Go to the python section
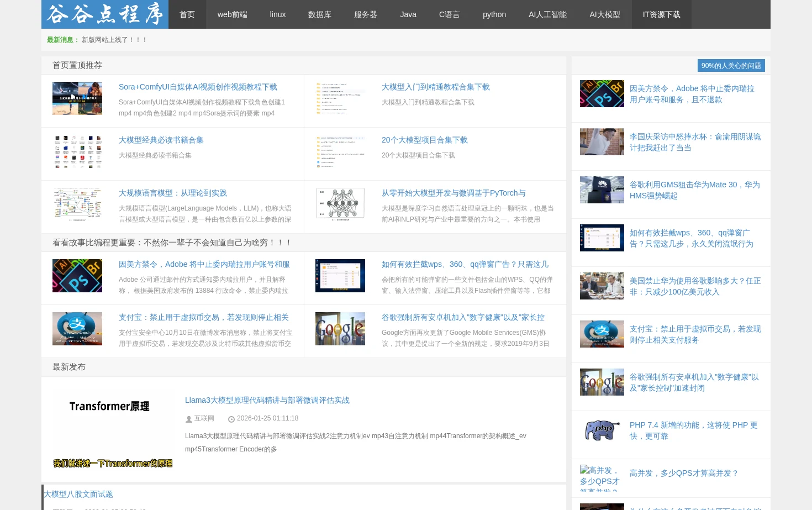The height and width of the screenshot is (510, 812). click(494, 14)
